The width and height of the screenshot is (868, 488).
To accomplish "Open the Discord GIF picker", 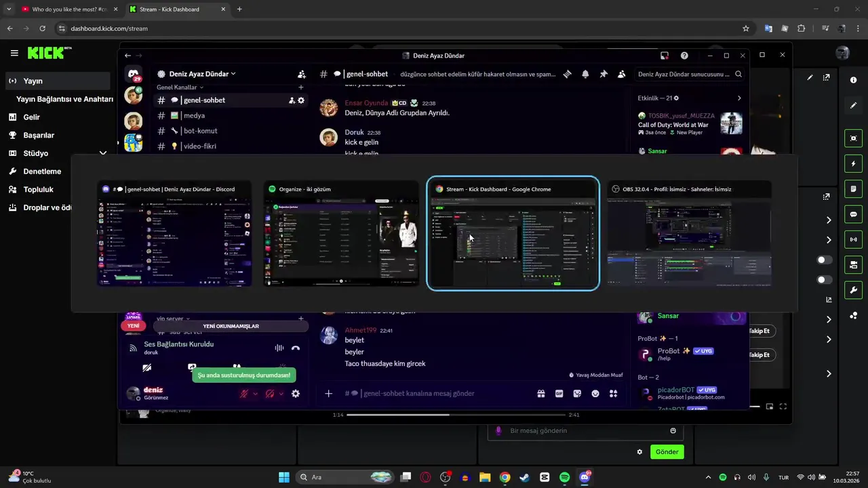I will 559,393.
